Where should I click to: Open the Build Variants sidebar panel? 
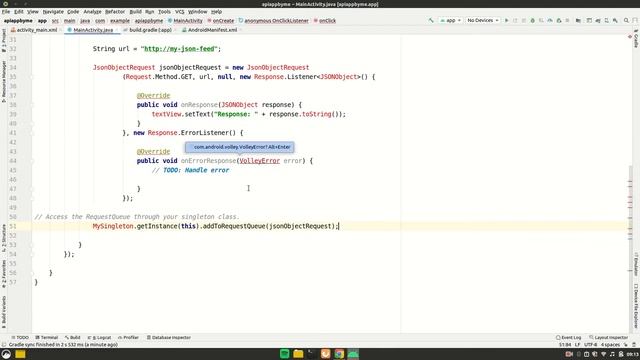[x=4, y=312]
